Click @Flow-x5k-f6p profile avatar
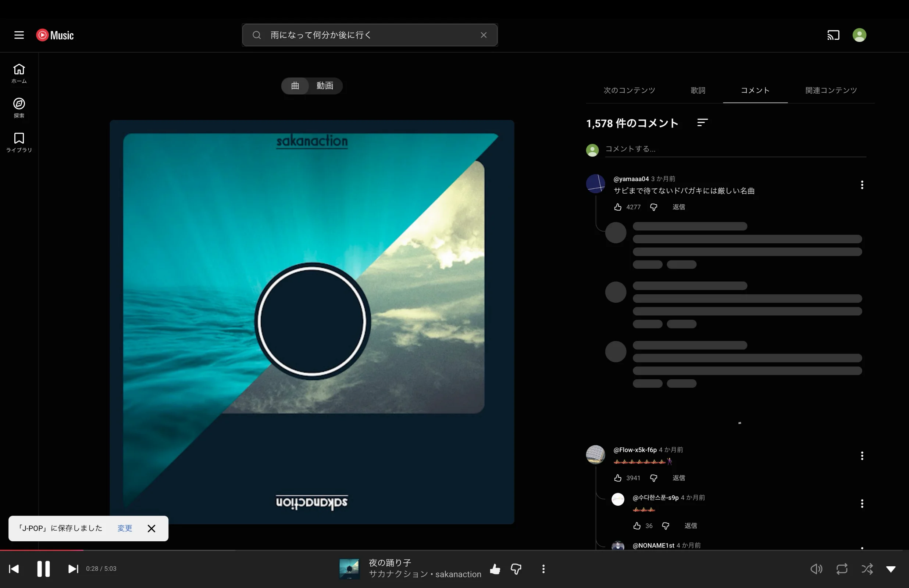This screenshot has height=588, width=909. coord(595,455)
